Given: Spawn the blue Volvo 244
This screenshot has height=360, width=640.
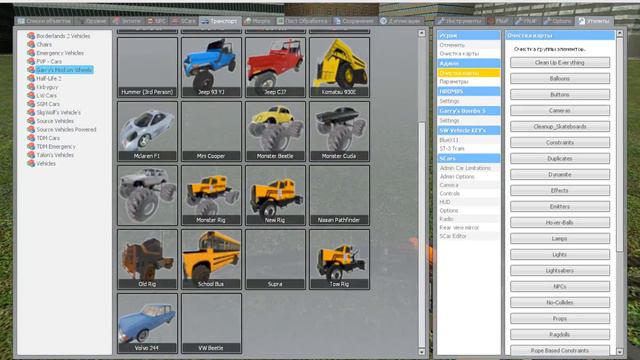Looking at the screenshot, I should pos(147,323).
